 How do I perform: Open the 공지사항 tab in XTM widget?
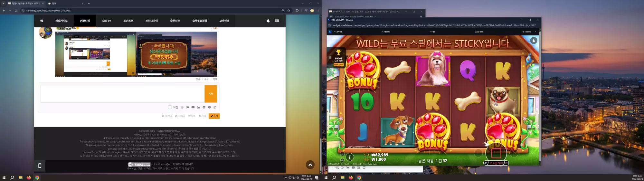338,32
